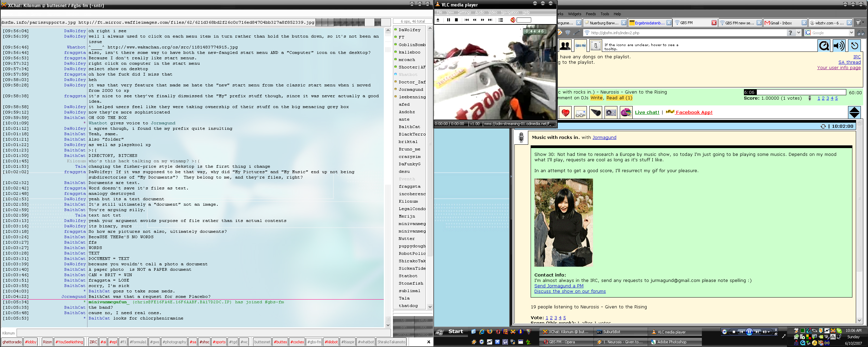Click the VLC eject/open media button
The width and height of the screenshot is (868, 347).
(x=438, y=20)
